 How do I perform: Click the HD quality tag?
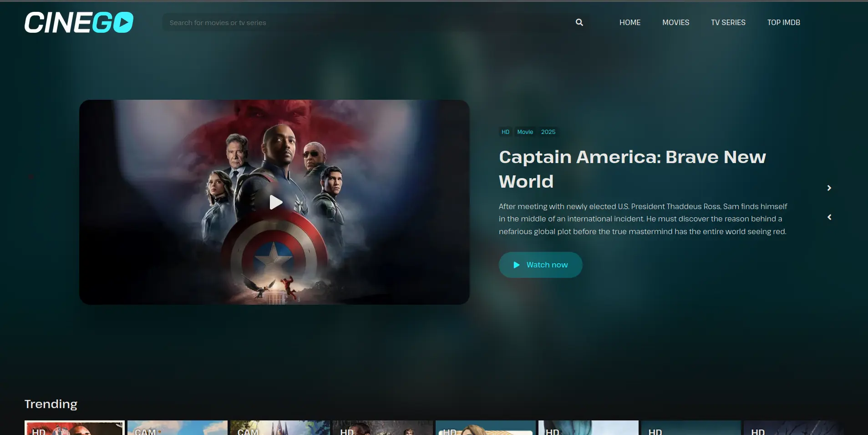click(x=505, y=132)
